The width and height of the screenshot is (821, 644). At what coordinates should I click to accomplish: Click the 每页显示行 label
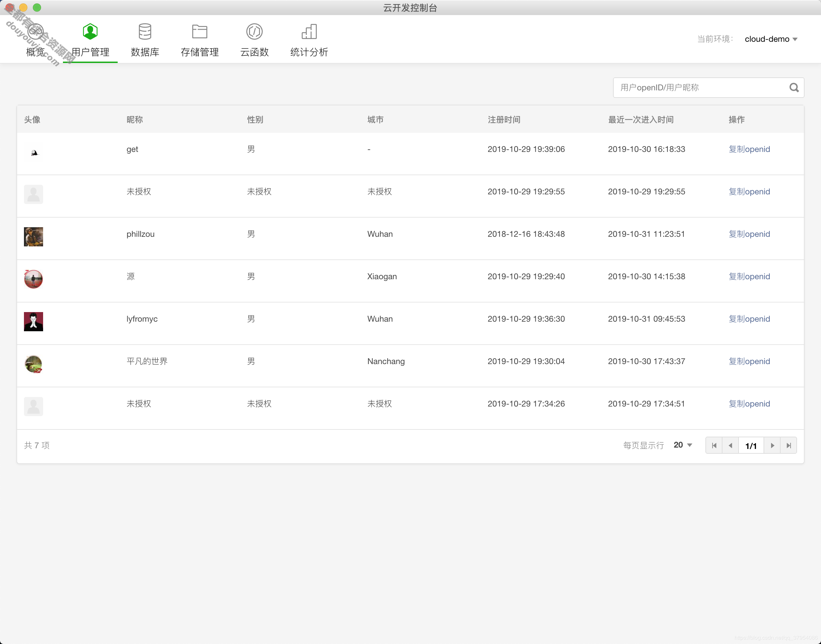[x=643, y=445]
